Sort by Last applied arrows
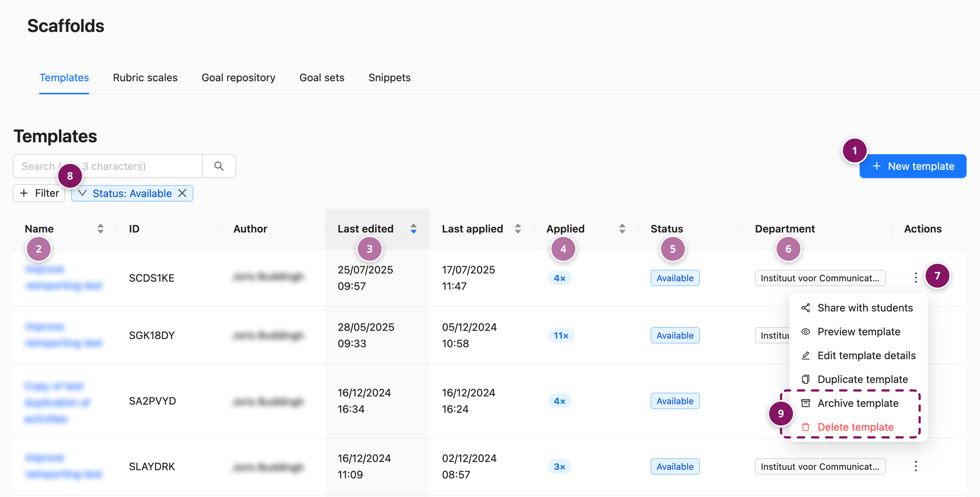Screen dimensions: 980x497 point(518,228)
